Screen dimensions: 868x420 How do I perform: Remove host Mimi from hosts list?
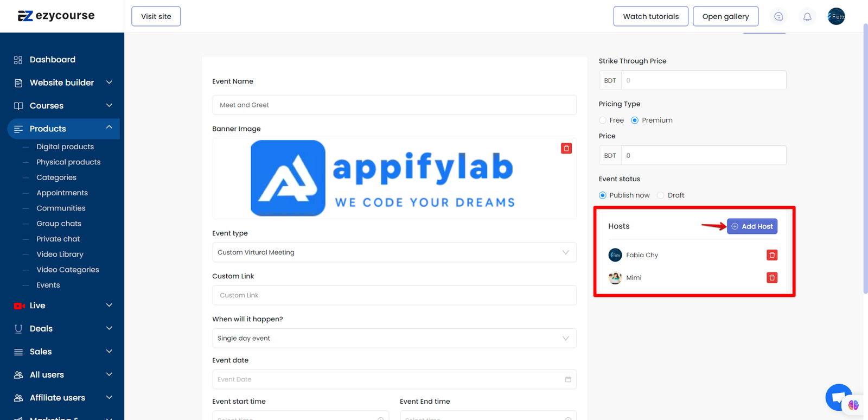coord(771,278)
